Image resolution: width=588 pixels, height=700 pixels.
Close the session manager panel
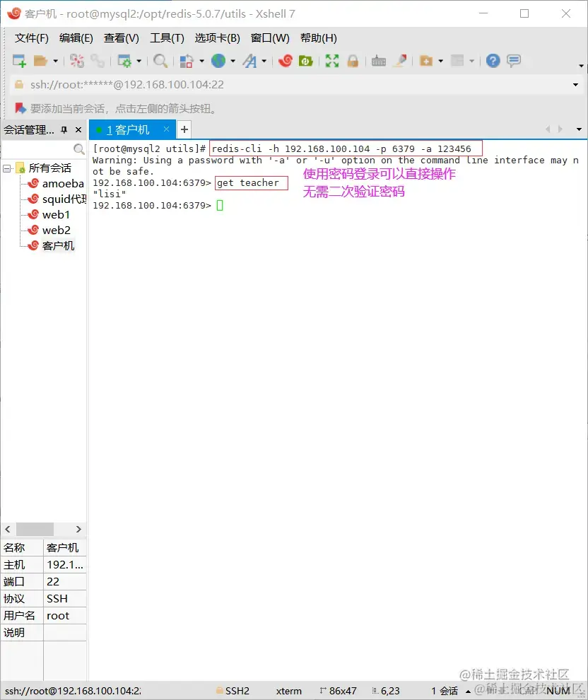point(78,130)
